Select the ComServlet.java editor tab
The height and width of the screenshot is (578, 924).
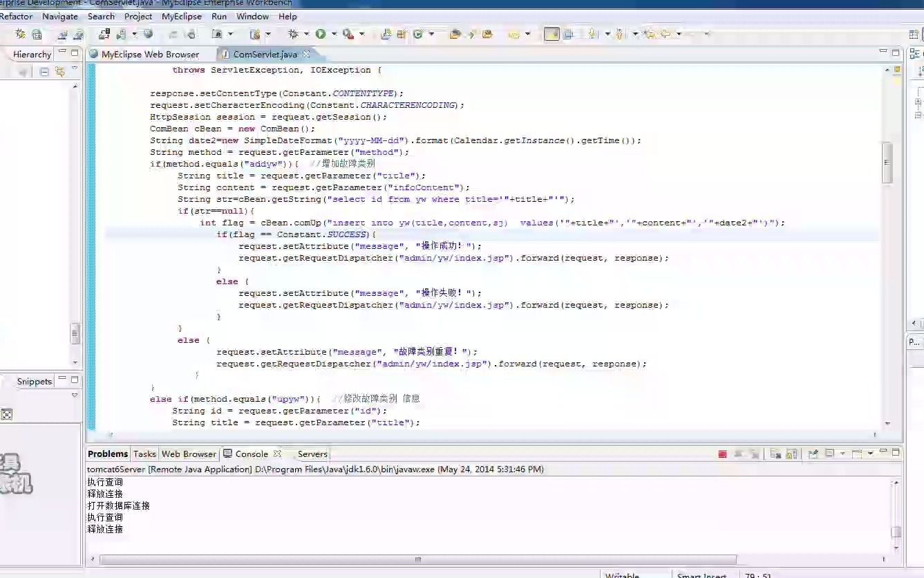click(265, 54)
